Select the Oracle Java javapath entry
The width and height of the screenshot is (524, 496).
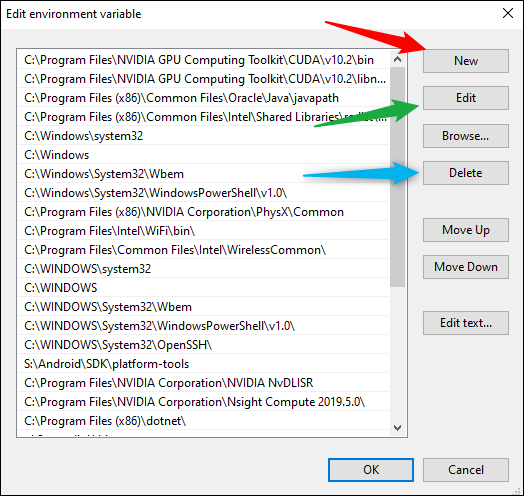pyautogui.click(x=204, y=98)
